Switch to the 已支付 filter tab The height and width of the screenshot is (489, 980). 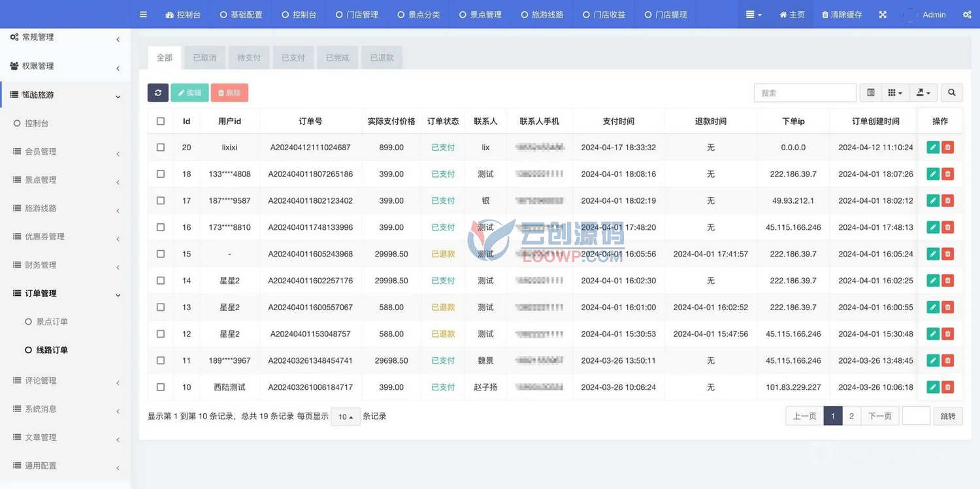293,57
